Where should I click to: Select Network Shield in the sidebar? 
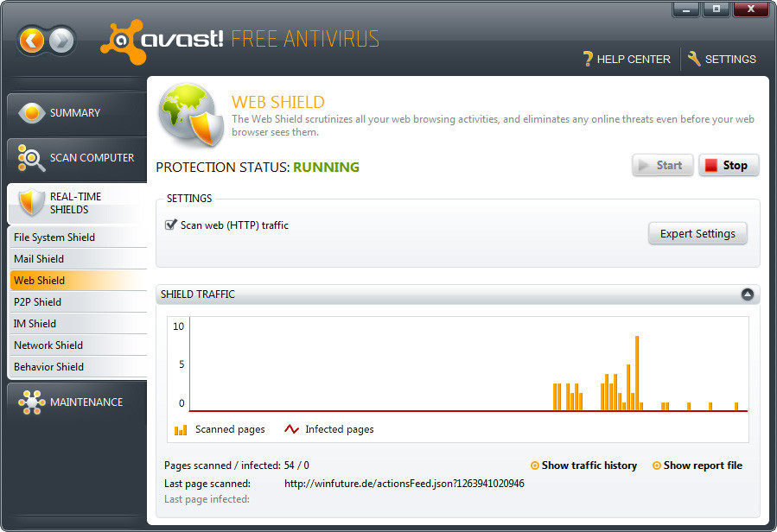(79, 345)
